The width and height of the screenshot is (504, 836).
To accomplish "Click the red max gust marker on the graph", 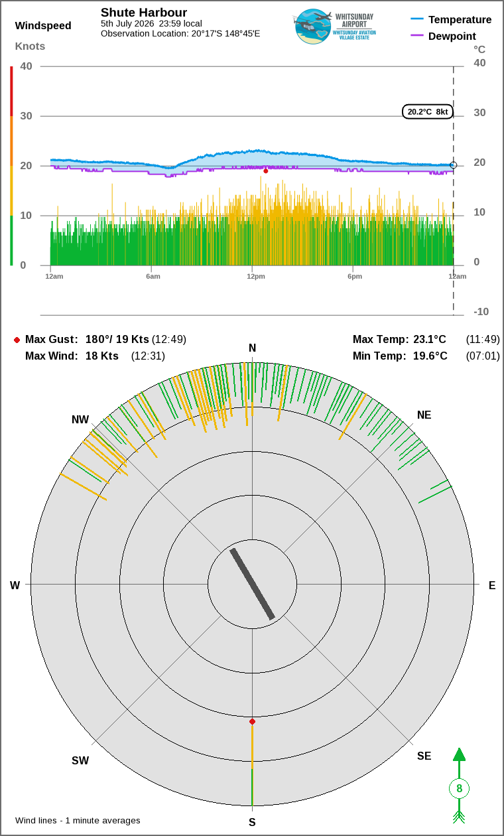I will (x=266, y=171).
